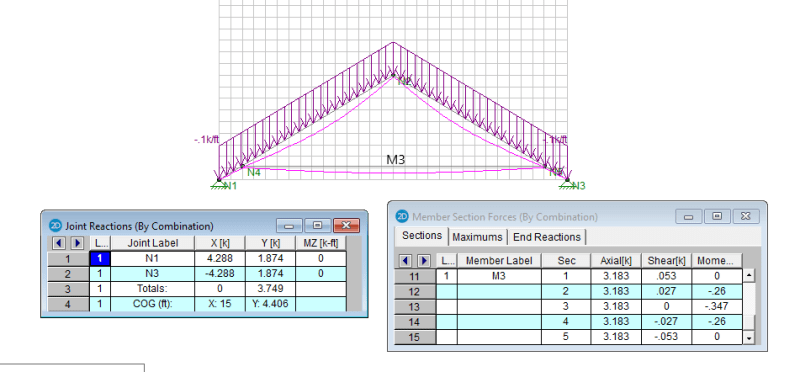Click the Y: 4.406 cell
The width and height of the screenshot is (800, 372).
pyautogui.click(x=270, y=304)
